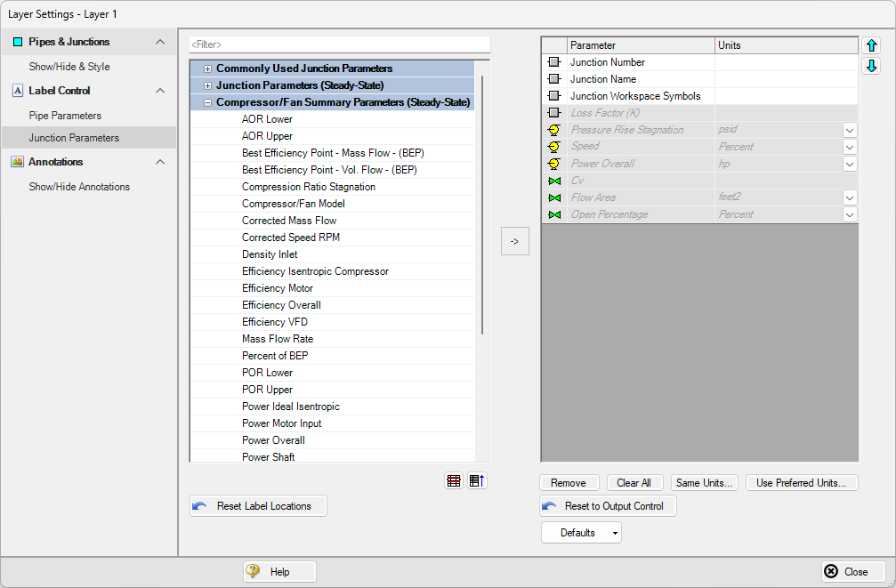This screenshot has height=588, width=896.
Task: Click the Label Control letter A icon
Action: (x=18, y=91)
